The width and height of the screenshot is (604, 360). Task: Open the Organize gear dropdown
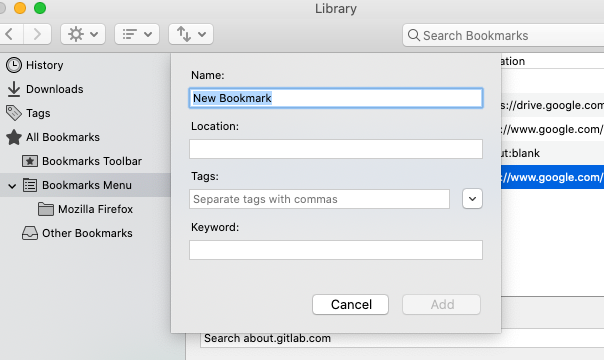(83, 34)
